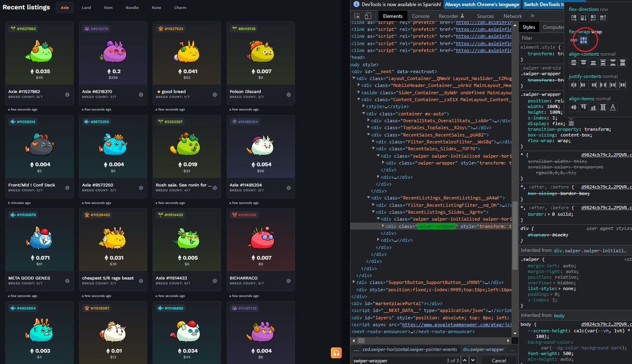This screenshot has height=364, width=632.
Task: Collapse the Layout_Container div node
Action: (x=354, y=78)
